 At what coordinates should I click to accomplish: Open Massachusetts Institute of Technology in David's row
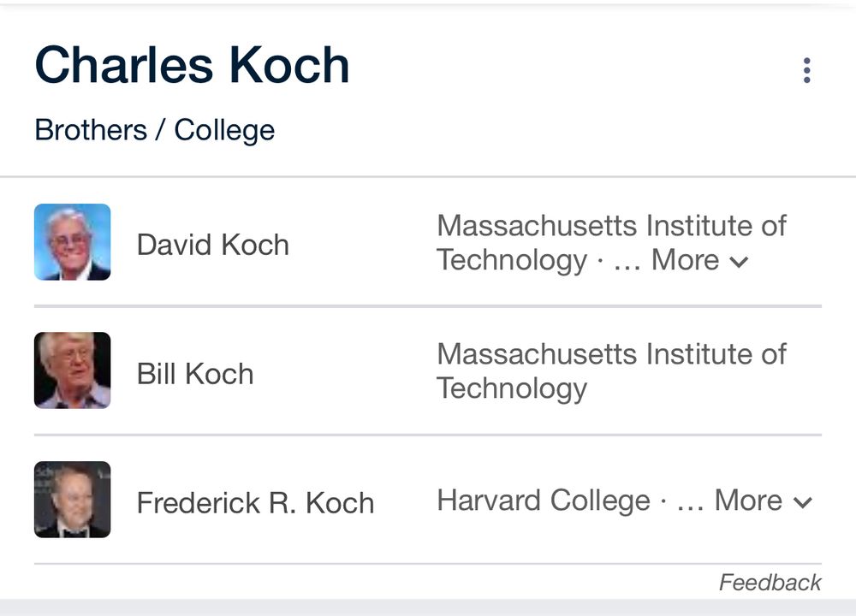611,227
